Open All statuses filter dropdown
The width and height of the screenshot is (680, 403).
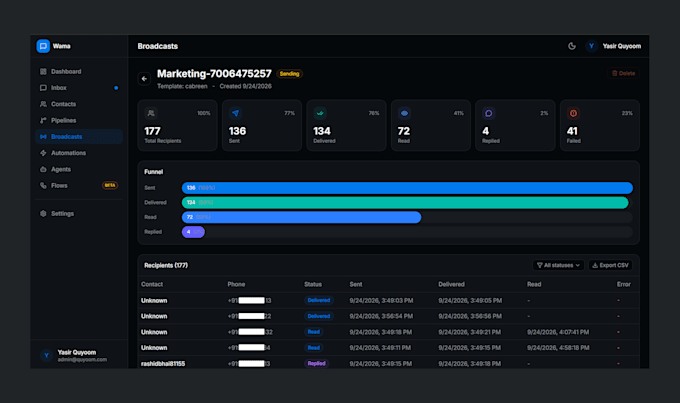[x=558, y=265]
